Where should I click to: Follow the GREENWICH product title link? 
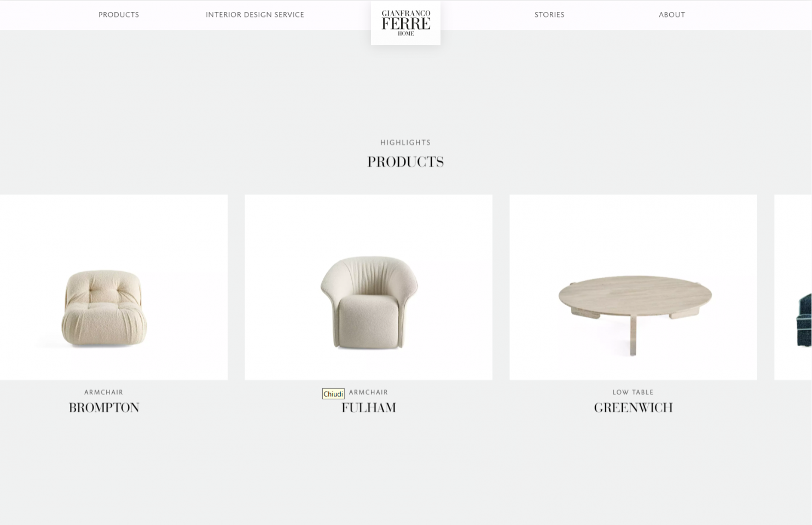point(633,407)
